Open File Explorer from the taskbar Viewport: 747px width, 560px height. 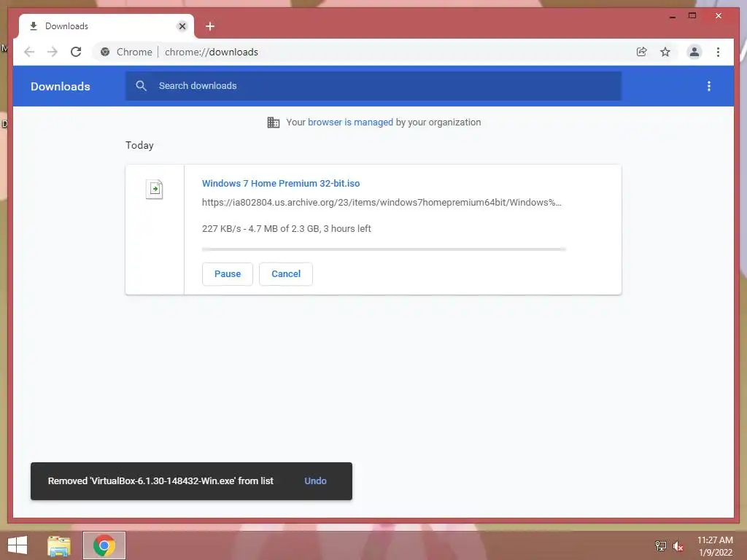click(59, 545)
